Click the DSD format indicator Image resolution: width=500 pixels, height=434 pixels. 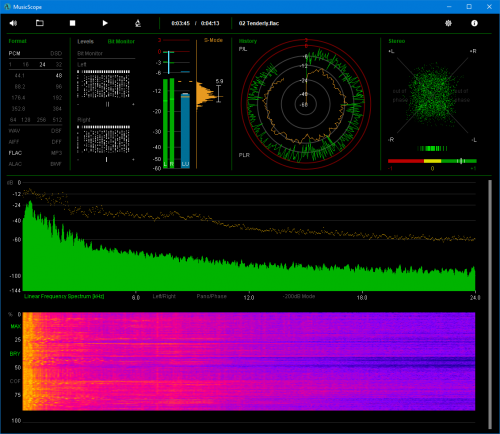[56, 53]
